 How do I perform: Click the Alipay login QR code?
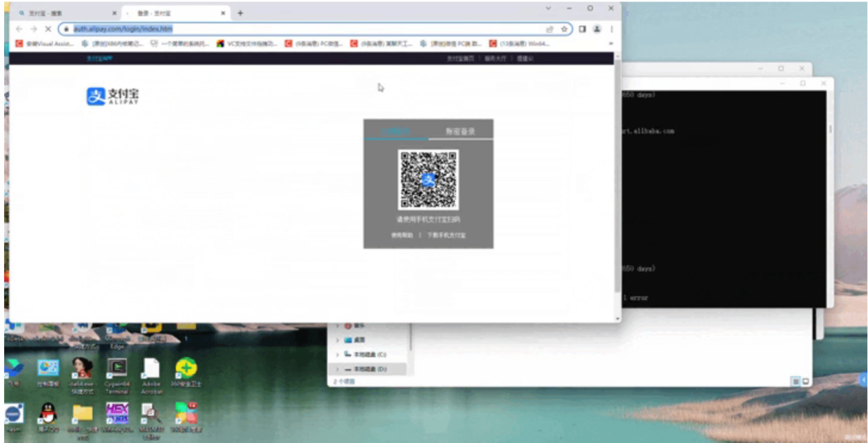428,179
